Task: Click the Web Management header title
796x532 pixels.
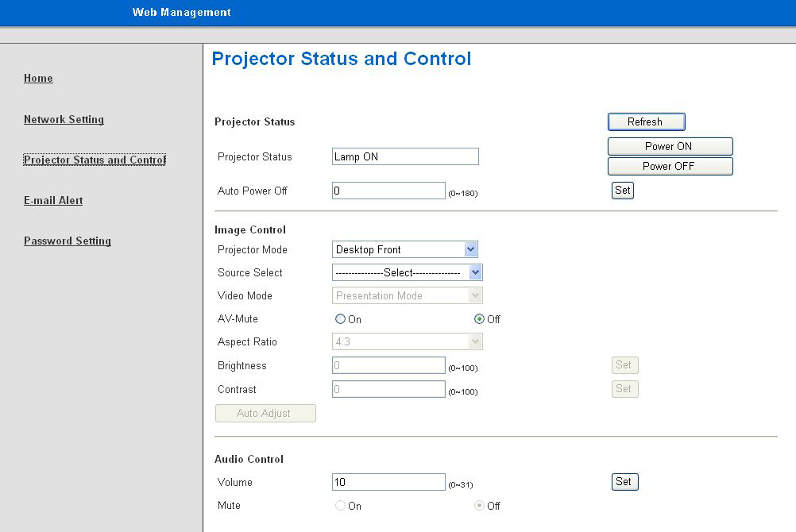Action: [182, 12]
